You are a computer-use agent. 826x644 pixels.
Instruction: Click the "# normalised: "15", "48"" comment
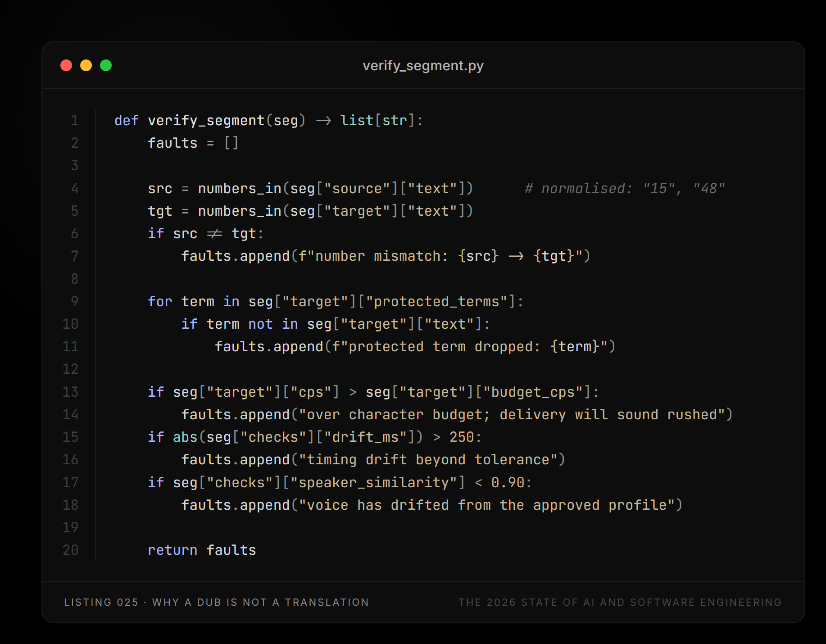pos(625,188)
